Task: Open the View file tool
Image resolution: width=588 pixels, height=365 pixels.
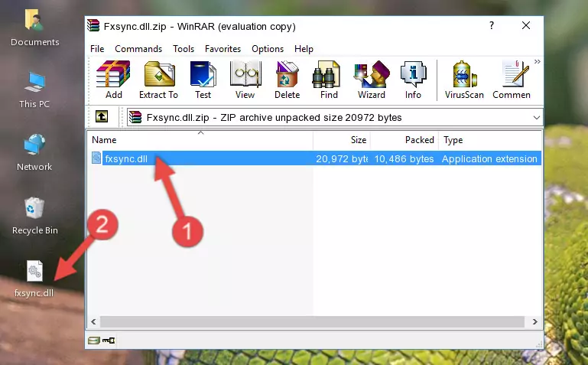Action: point(245,80)
